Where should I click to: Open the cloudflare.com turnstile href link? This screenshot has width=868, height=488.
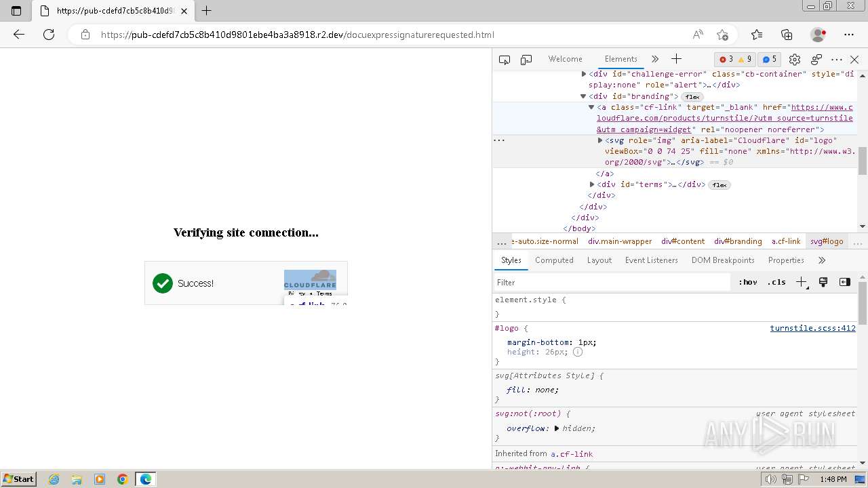coord(725,118)
